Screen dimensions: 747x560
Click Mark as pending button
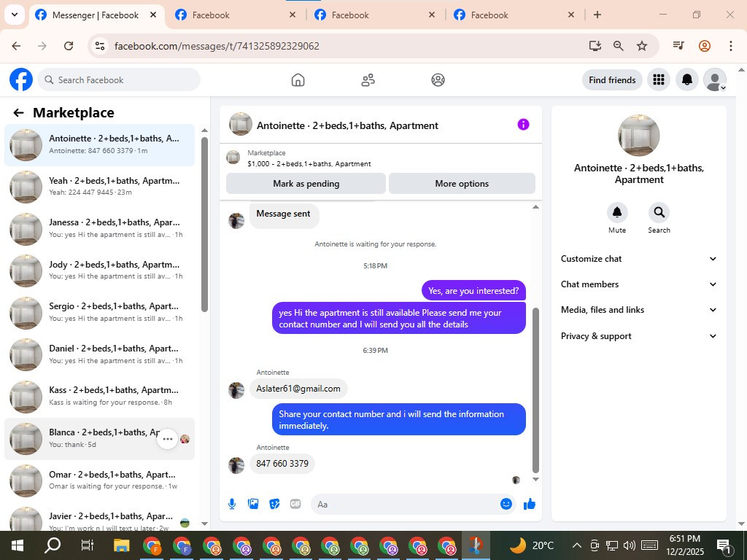click(306, 184)
